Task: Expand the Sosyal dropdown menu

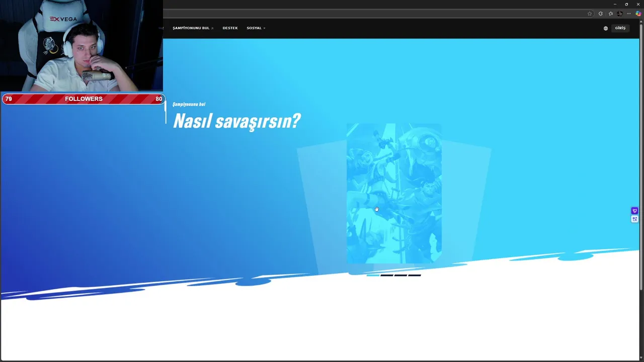Action: click(x=256, y=28)
